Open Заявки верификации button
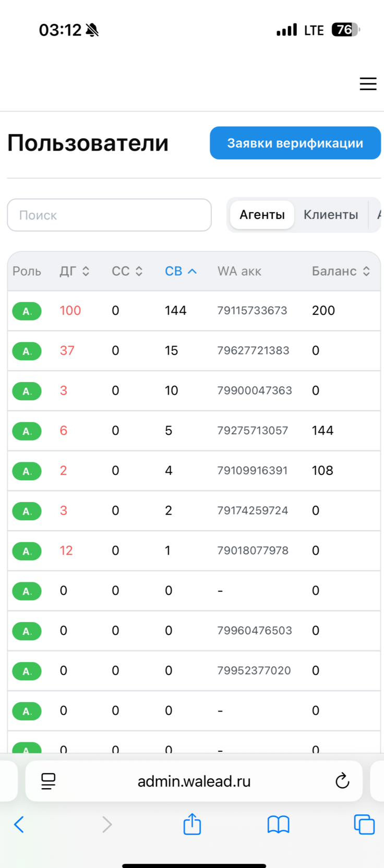Viewport: 384px width, 868px height. click(295, 143)
